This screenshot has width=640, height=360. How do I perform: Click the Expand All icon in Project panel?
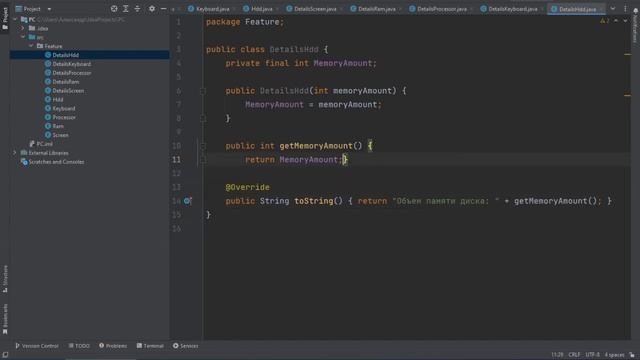click(126, 9)
